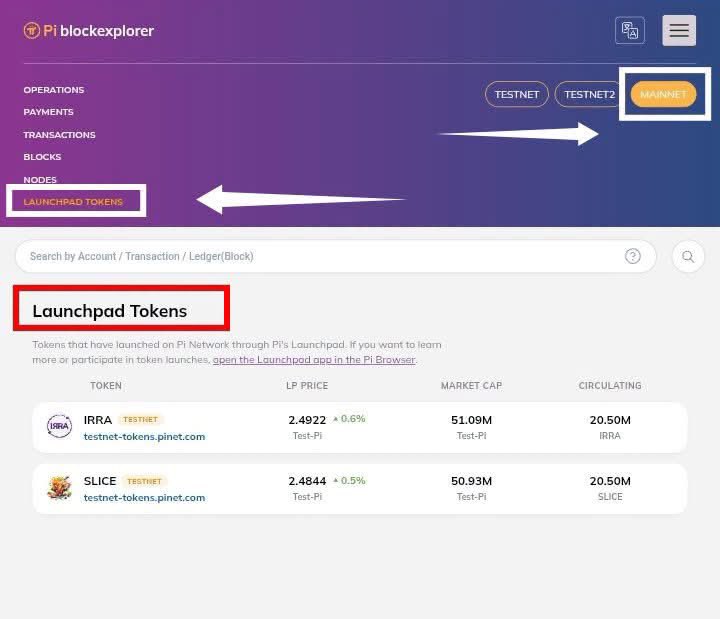Open SLICE's testnet-tokens.pinet.com link
Viewport: 720px width, 619px height.
pos(144,498)
